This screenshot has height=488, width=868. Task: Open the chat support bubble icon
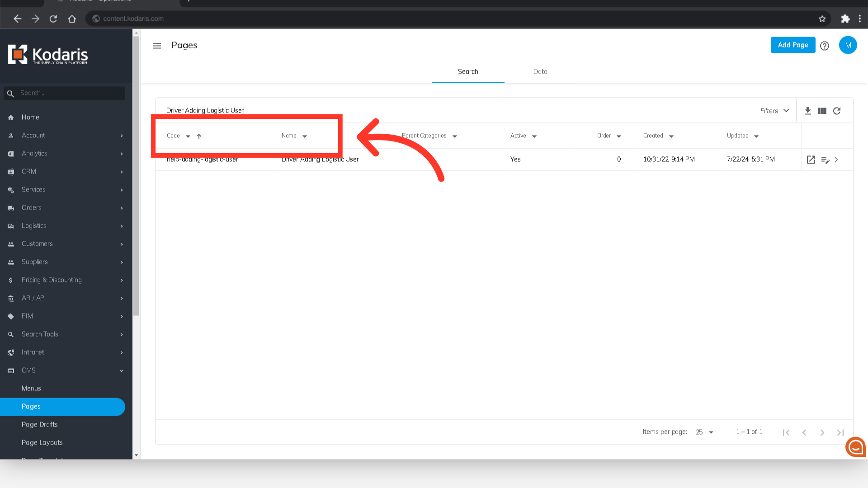click(x=855, y=447)
